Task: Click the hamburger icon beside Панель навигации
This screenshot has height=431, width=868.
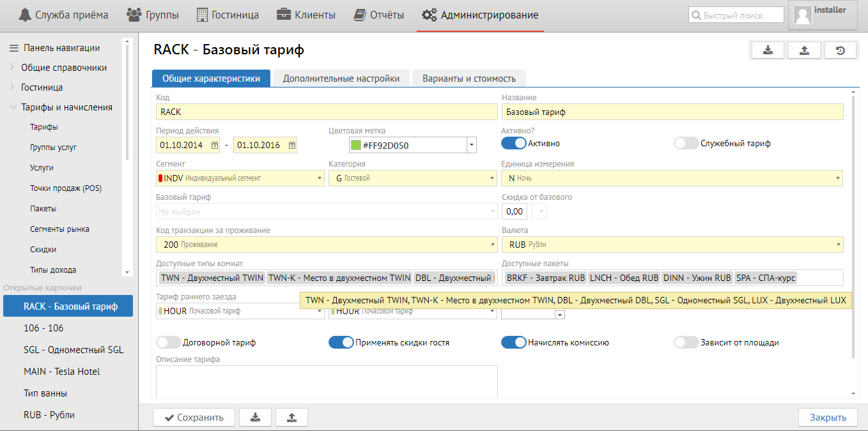Action: click(x=13, y=48)
